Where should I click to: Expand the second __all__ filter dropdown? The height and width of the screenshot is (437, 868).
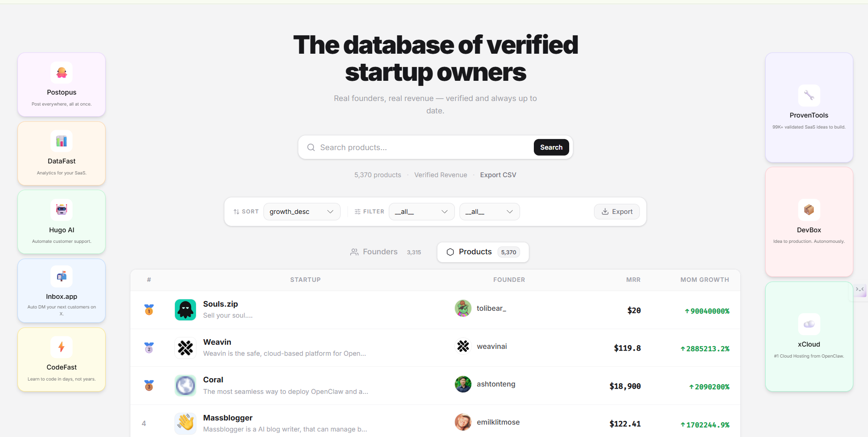[489, 212]
